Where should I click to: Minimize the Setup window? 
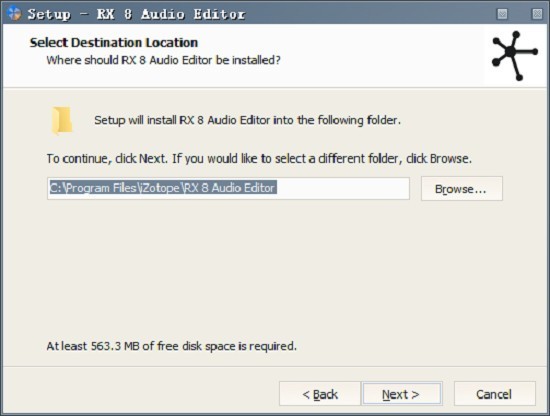tap(502, 14)
